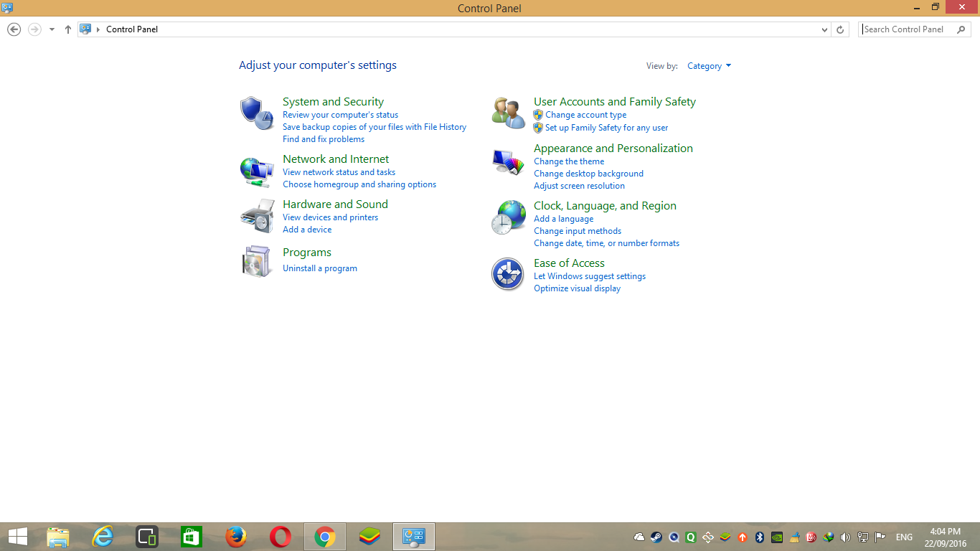Click Change date, time, or number formats
Viewport: 980px width, 551px height.
[x=606, y=243]
